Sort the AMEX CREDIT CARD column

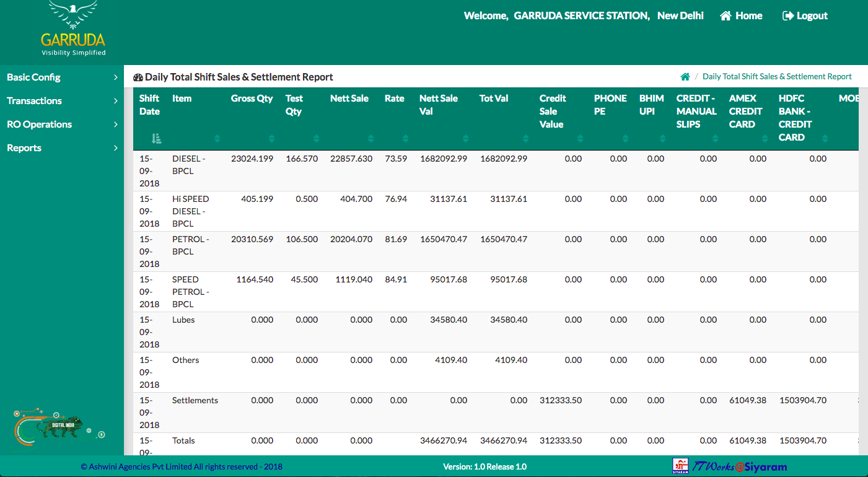(765, 138)
